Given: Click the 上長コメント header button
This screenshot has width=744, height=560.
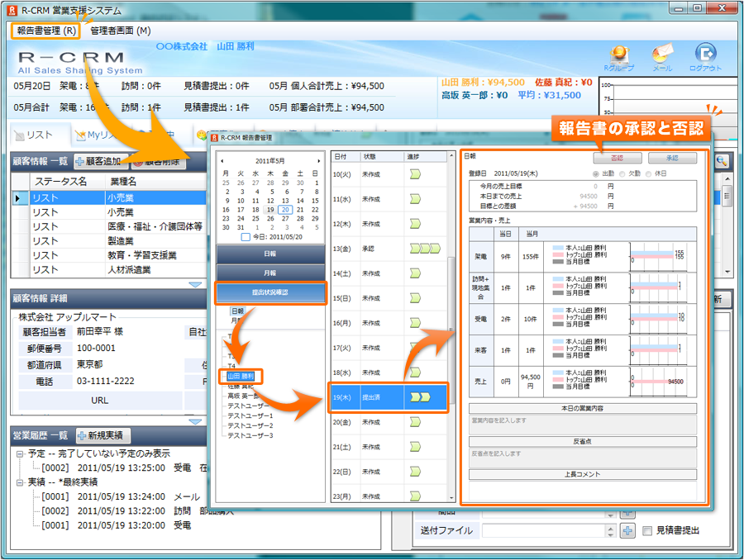Looking at the screenshot, I should (583, 474).
